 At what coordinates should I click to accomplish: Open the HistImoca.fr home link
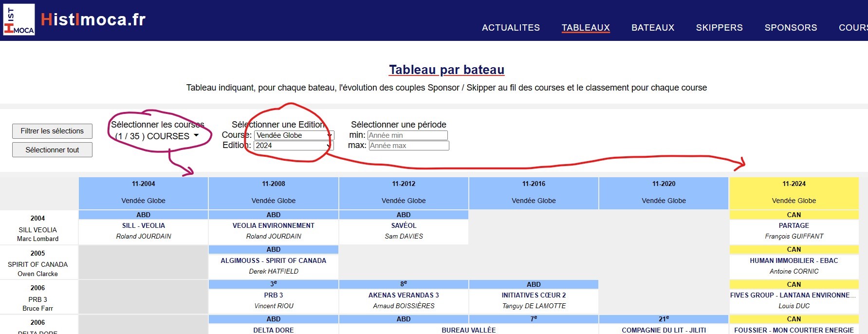[x=93, y=19]
